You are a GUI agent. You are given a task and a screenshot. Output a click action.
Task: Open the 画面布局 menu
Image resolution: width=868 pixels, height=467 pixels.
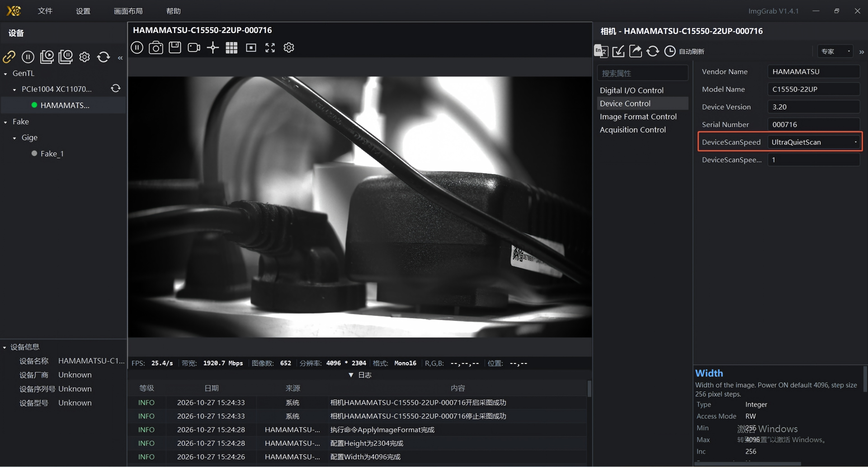(x=128, y=11)
